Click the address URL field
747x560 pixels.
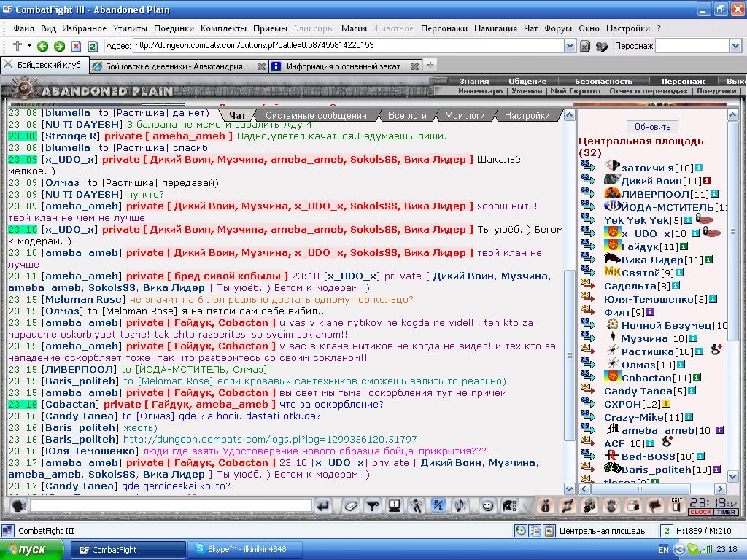(x=348, y=45)
